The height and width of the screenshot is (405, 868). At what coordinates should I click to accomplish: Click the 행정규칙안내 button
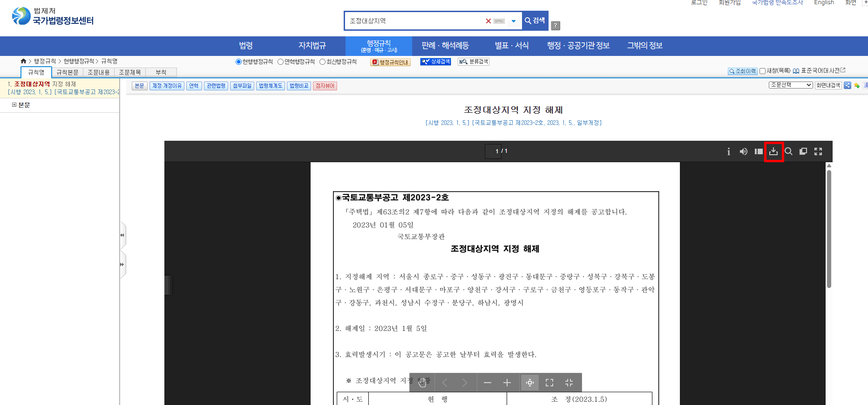[x=390, y=62]
